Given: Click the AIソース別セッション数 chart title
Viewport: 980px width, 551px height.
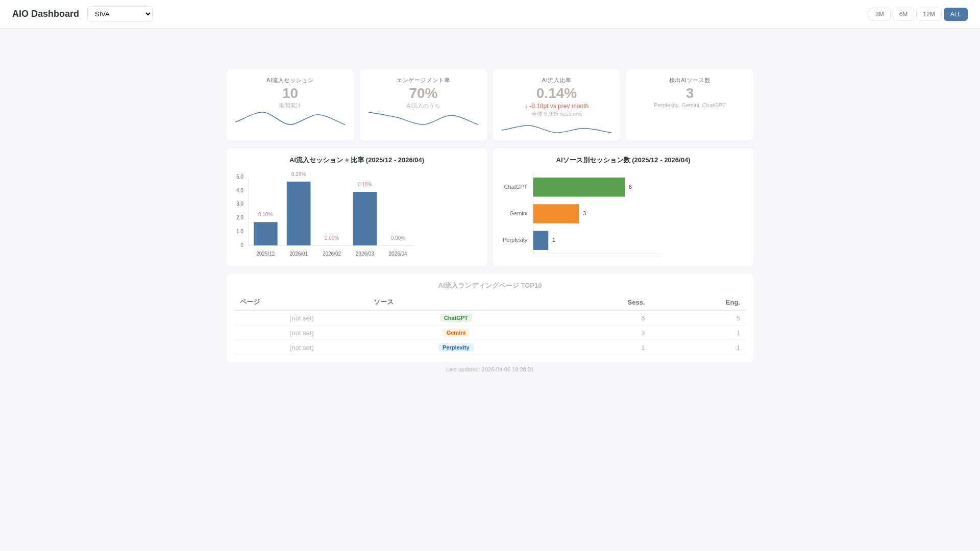Looking at the screenshot, I should (623, 160).
